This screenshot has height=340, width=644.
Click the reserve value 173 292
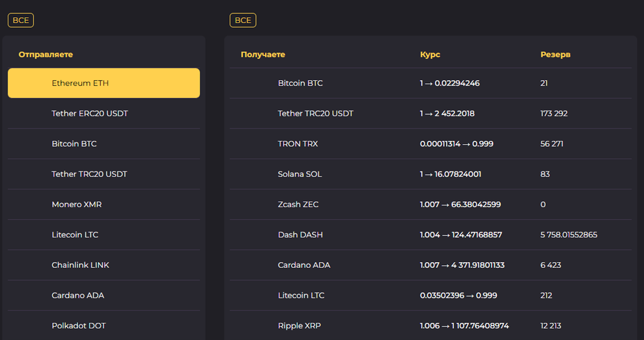[x=554, y=113]
